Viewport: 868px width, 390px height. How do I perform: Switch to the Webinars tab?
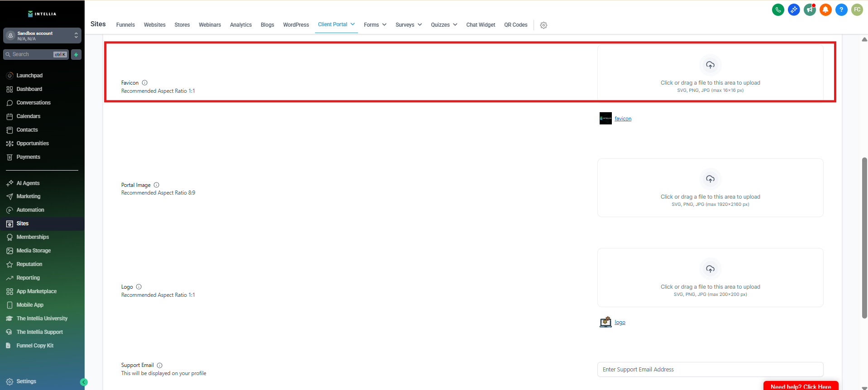coord(210,25)
